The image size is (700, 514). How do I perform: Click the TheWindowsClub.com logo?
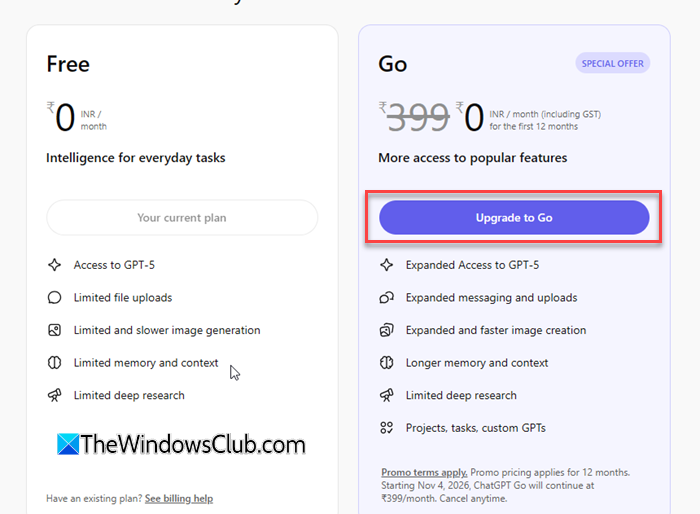point(181,444)
